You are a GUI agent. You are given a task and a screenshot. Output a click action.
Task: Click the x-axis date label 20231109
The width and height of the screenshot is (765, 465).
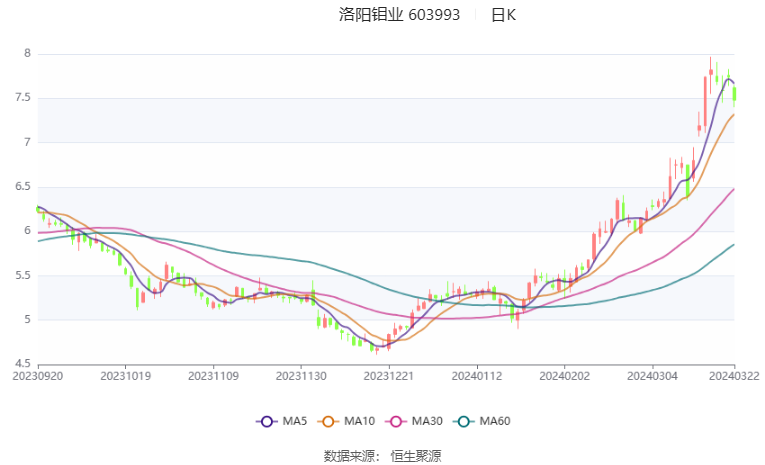click(213, 376)
